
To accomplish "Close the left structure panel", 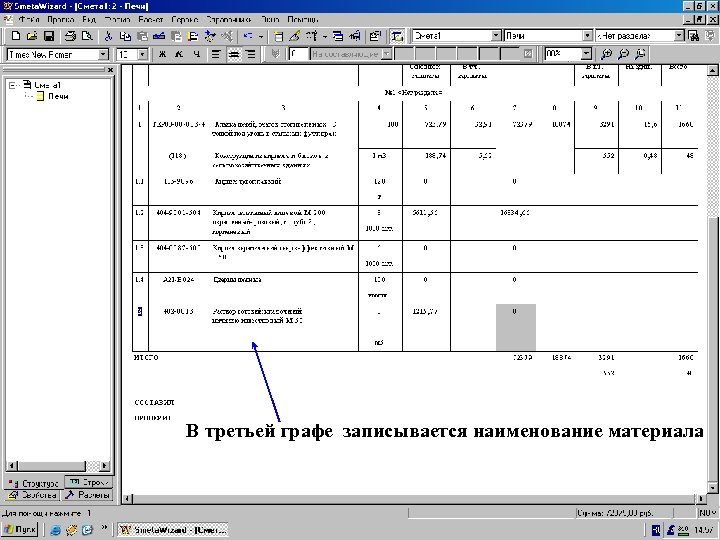I will pos(110,70).
